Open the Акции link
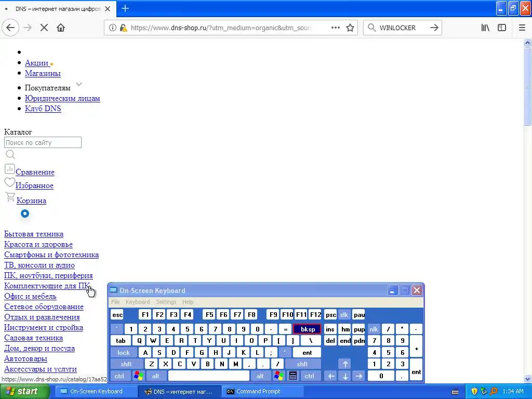532x399 pixels. tap(37, 63)
